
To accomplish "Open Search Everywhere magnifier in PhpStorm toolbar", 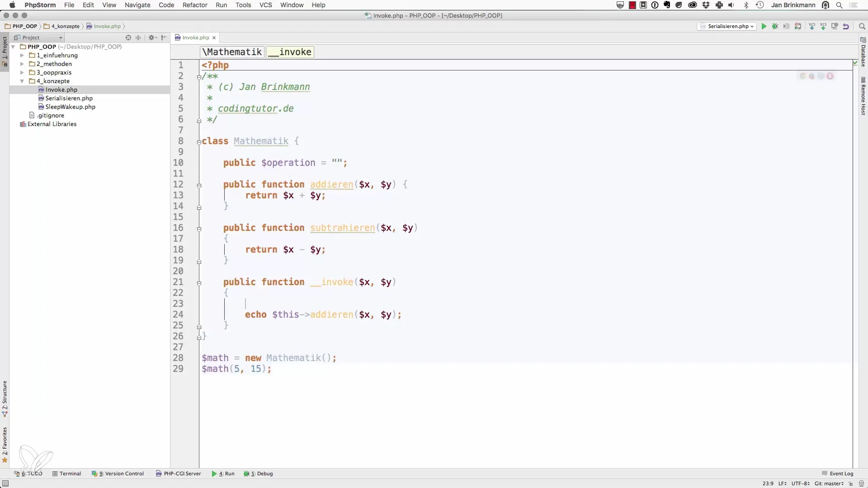I will pos(862,26).
